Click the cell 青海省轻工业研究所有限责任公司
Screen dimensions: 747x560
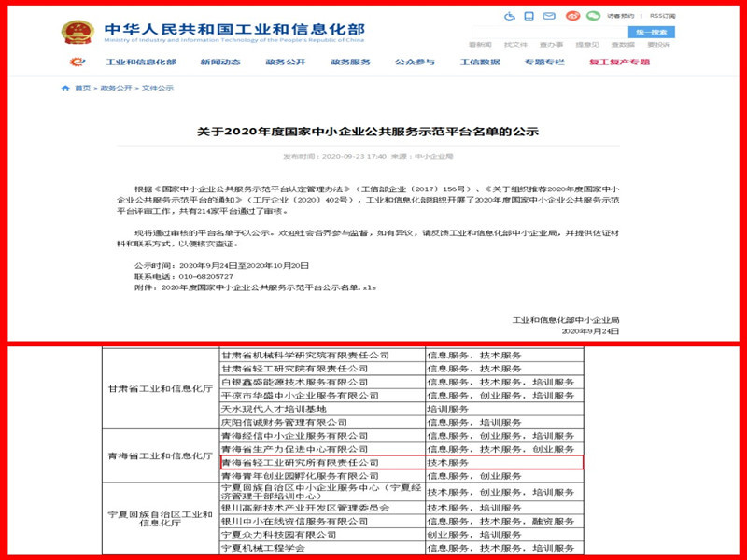(321, 462)
